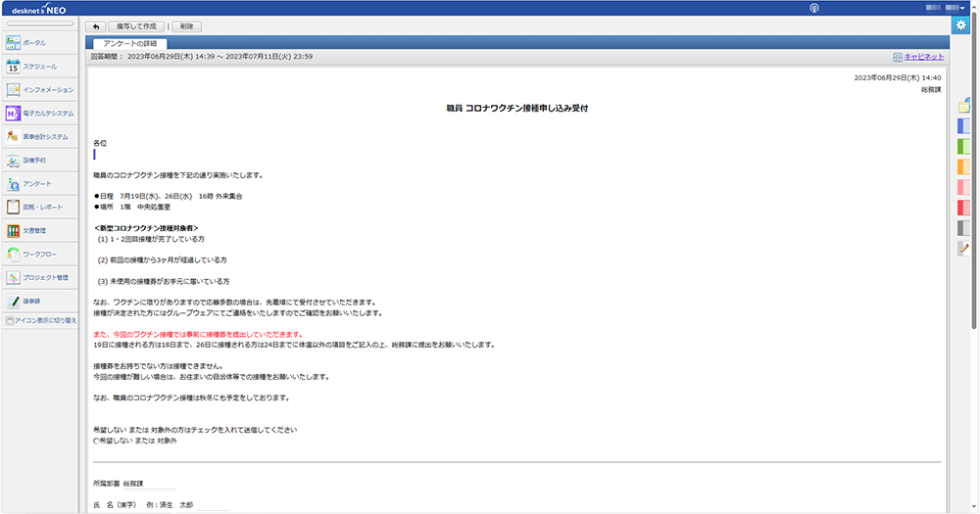Click the 回答期間 date range text

tap(220, 56)
